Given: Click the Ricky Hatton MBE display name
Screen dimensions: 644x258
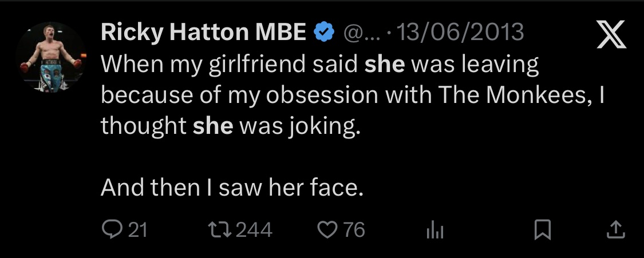Looking at the screenshot, I should 204,33.
